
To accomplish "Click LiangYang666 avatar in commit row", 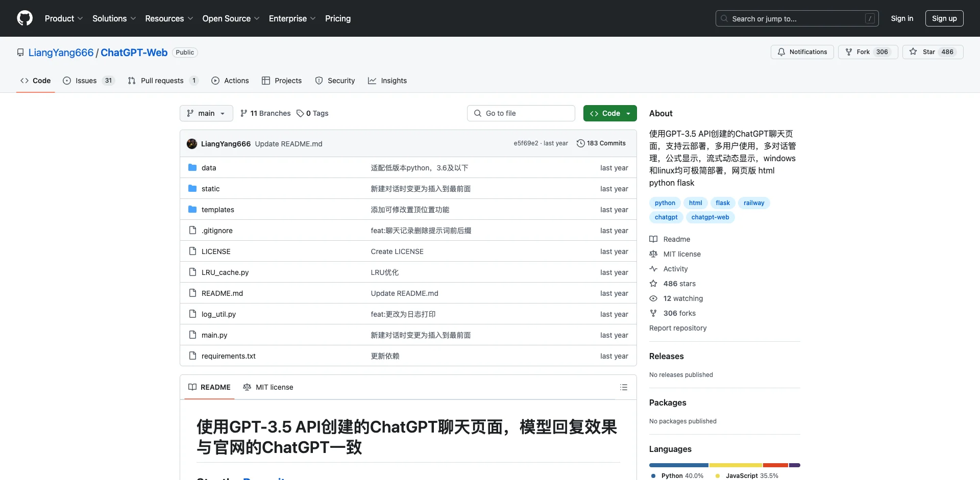I will 192,144.
